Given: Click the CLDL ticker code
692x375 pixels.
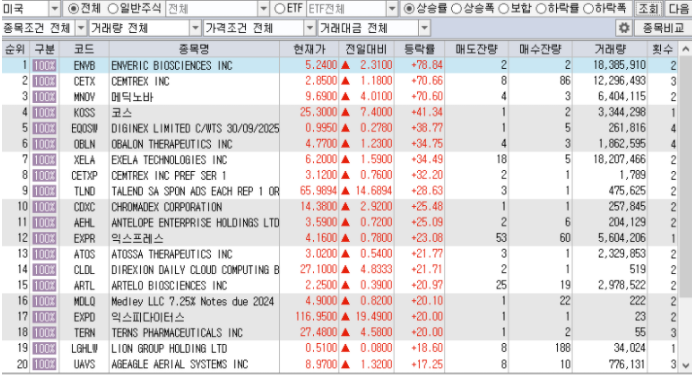Looking at the screenshot, I should point(84,270).
